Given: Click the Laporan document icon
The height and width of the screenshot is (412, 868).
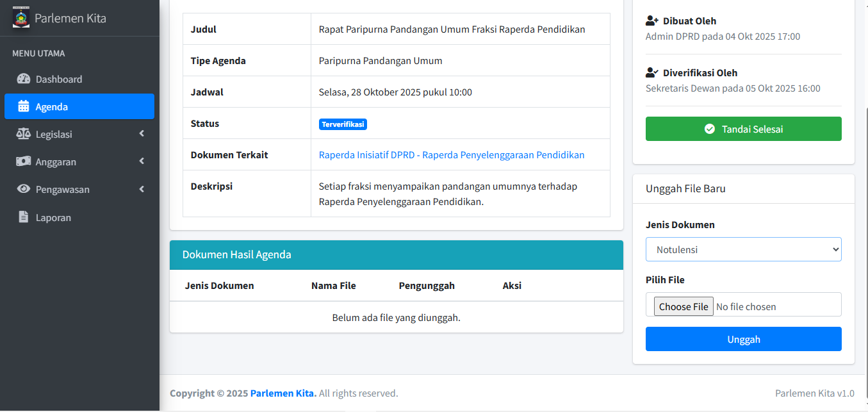Looking at the screenshot, I should click(24, 217).
